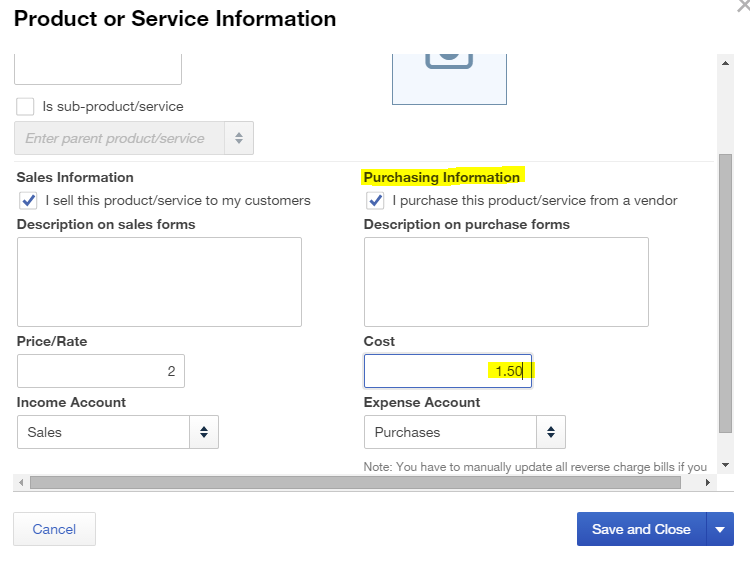Expand the parent product/service selector

click(239, 138)
